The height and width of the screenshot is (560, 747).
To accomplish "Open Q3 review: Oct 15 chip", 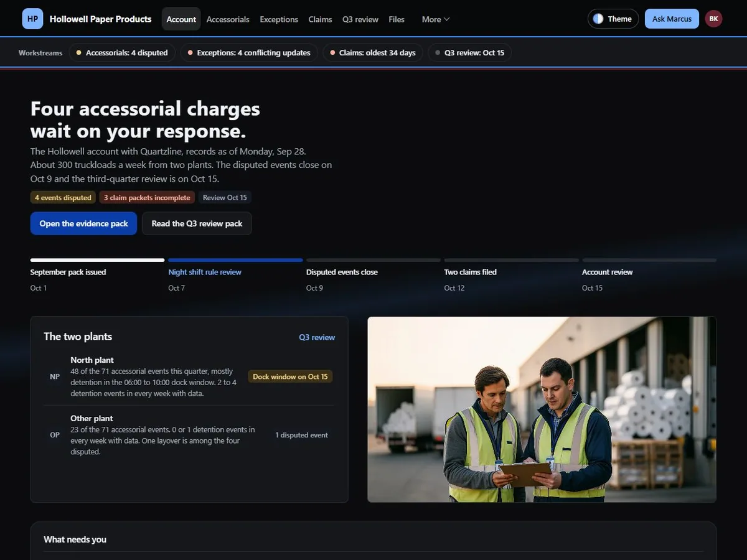I will point(470,53).
